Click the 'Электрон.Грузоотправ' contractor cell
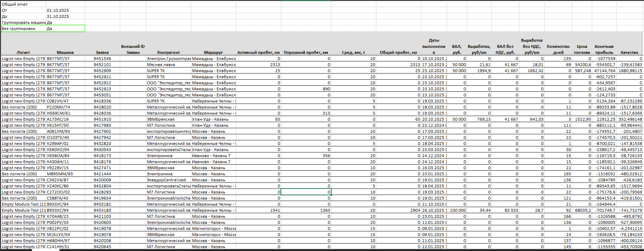Image resolution: width=644 pixels, height=251 pixels. point(169,59)
